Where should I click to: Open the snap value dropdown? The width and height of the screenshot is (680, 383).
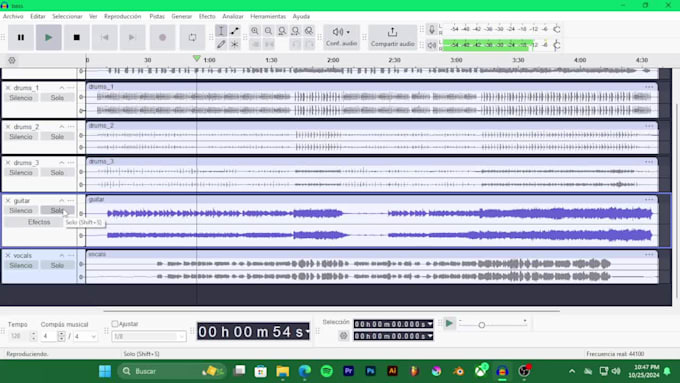(x=149, y=336)
